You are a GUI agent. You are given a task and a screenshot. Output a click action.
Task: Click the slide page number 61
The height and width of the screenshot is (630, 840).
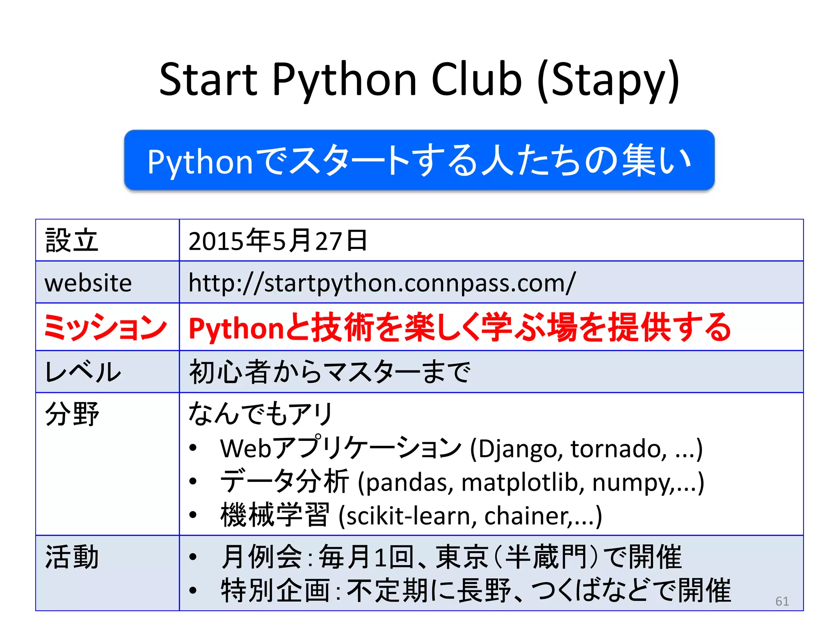[782, 601]
